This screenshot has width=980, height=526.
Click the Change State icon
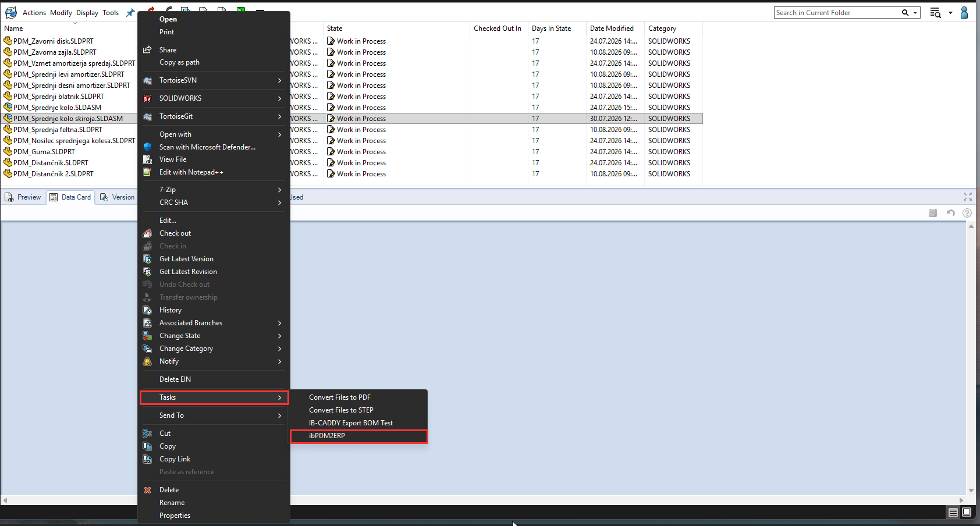coord(148,336)
